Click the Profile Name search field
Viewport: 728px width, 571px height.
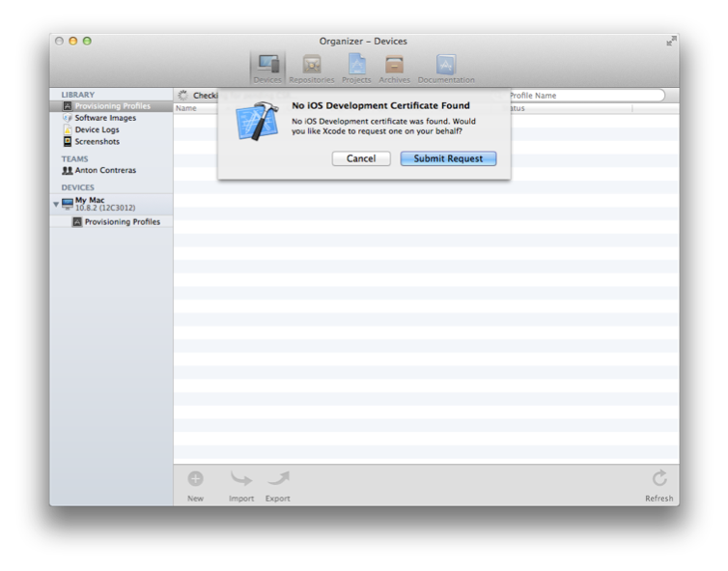click(x=583, y=96)
